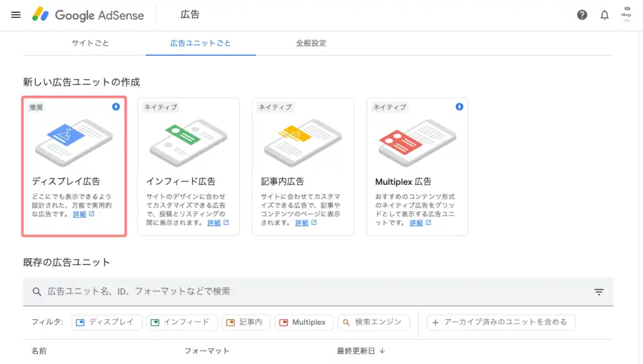643x364 pixels.
Task: Click external-link icon in Multiplex 広告 card
Action: point(428,223)
